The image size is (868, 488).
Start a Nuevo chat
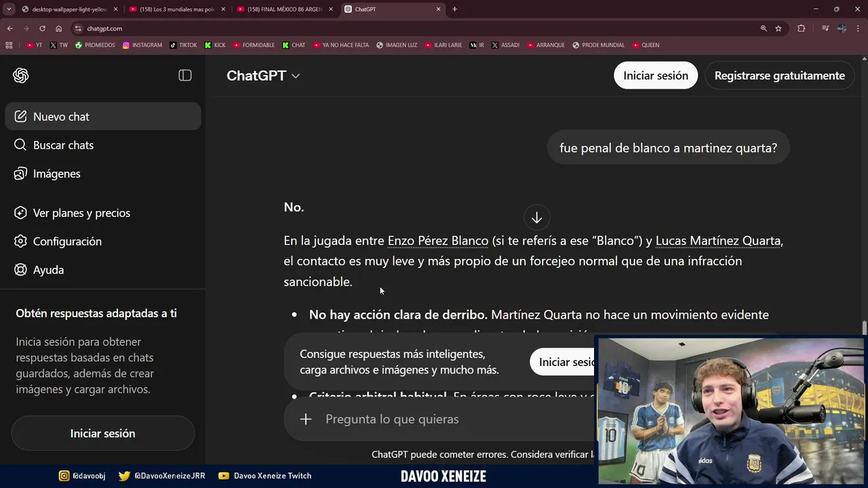[103, 117]
